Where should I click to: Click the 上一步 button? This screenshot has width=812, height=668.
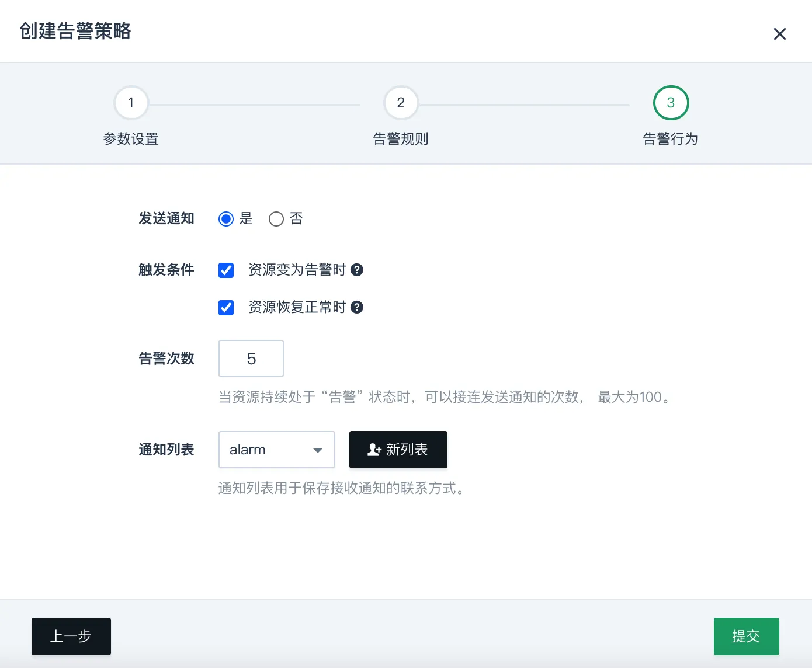point(71,636)
